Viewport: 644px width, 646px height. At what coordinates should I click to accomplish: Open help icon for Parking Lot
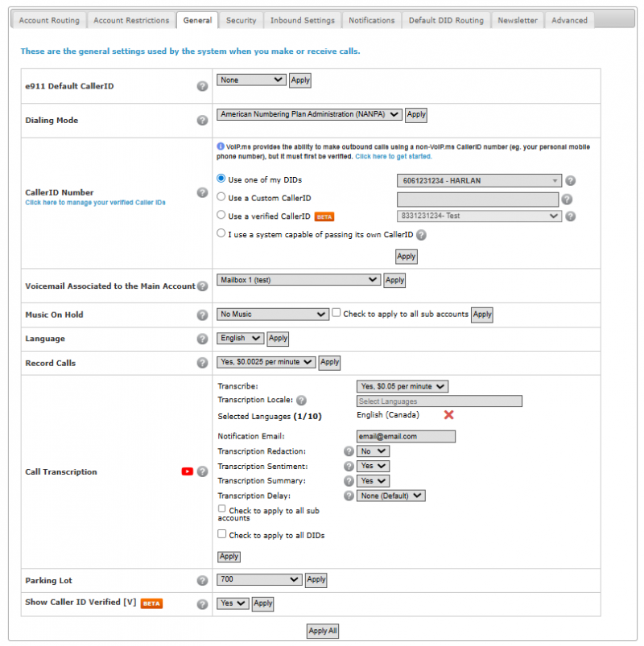(202, 581)
